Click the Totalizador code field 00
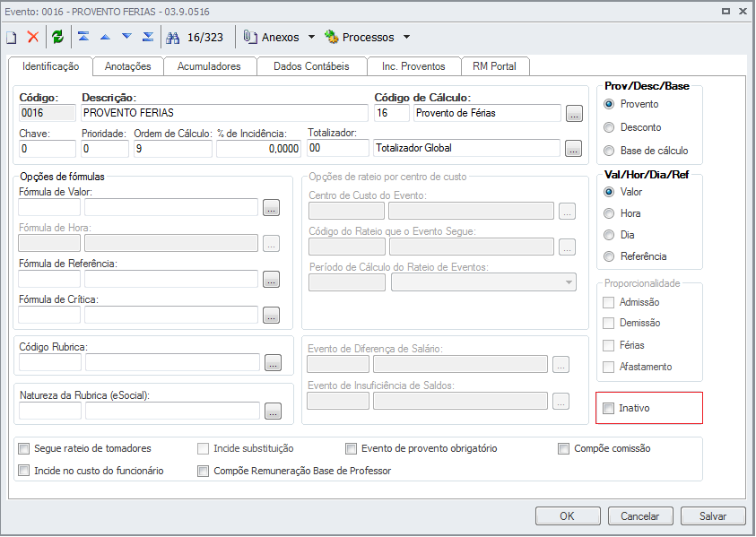This screenshot has height=537, width=756. [338, 148]
